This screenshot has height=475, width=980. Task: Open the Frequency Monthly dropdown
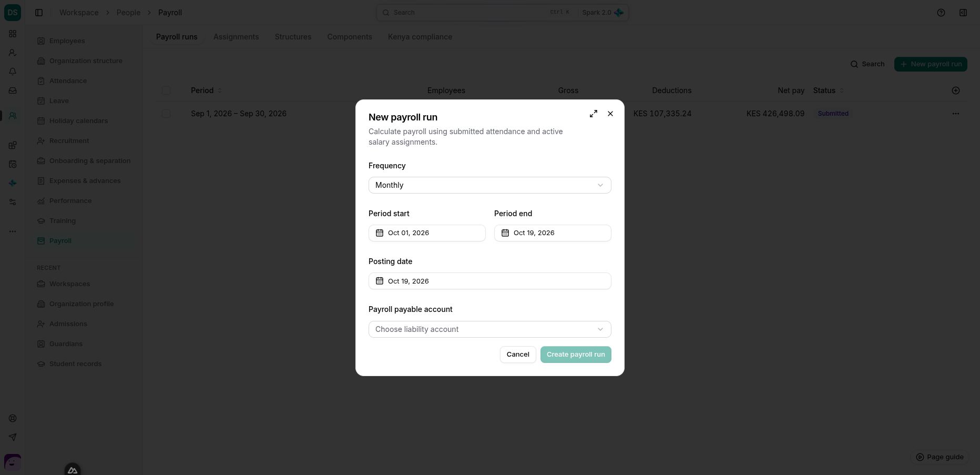(x=490, y=185)
